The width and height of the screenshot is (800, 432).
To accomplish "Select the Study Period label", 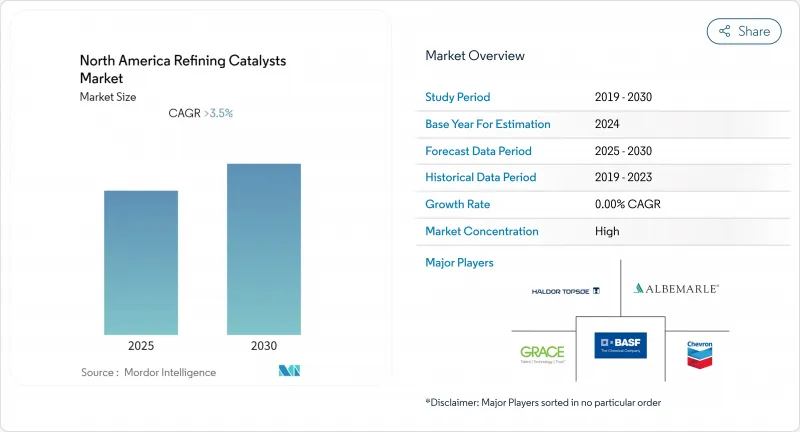I will coord(458,97).
